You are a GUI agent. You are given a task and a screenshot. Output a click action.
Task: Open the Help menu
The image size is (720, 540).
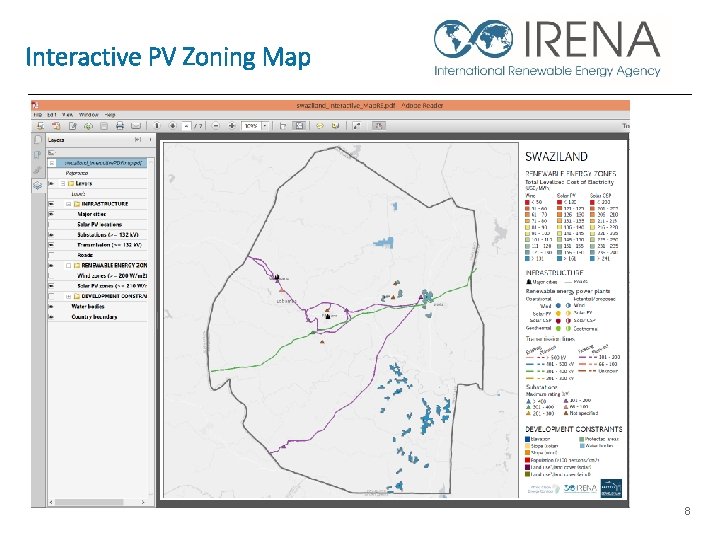[110, 115]
